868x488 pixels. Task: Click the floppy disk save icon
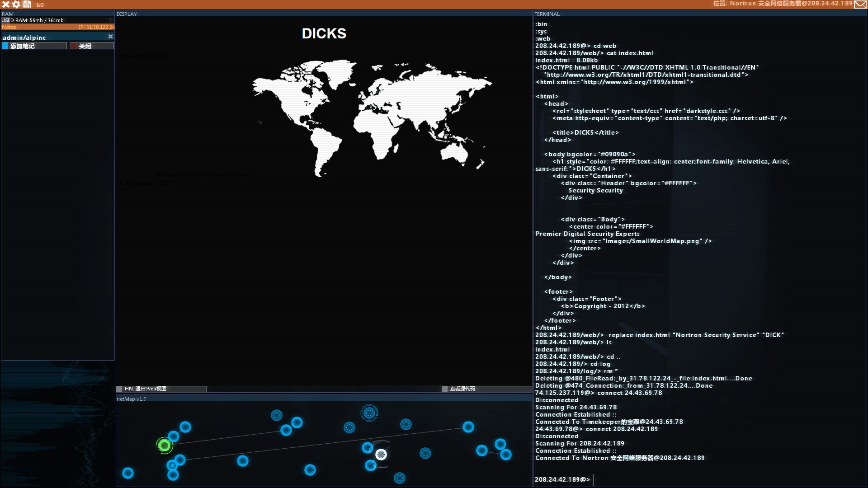27,5
